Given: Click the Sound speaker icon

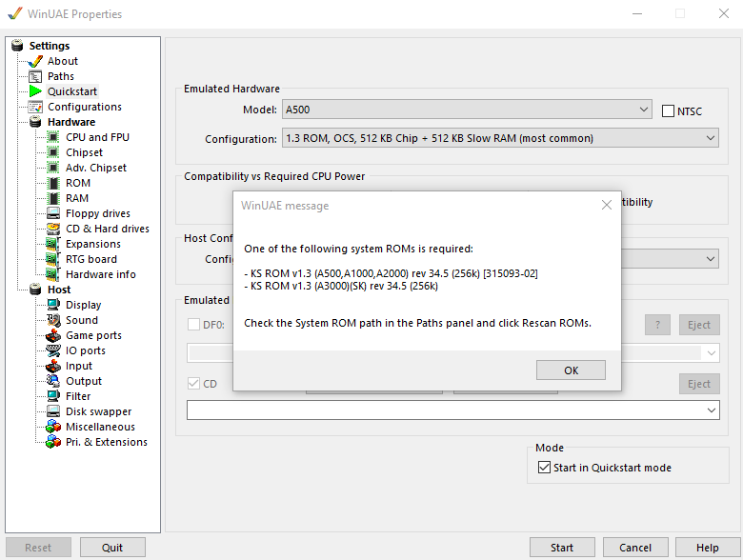Looking at the screenshot, I should 53,320.
